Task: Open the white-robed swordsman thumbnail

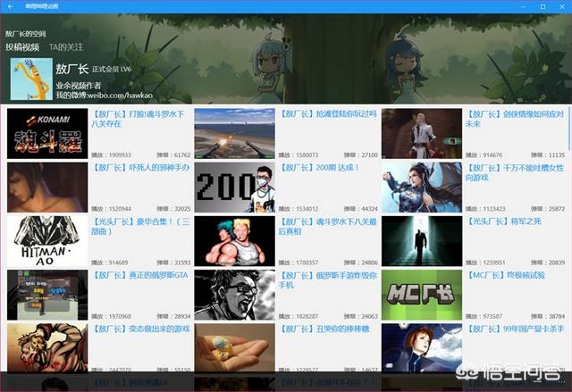Action: pos(422,133)
